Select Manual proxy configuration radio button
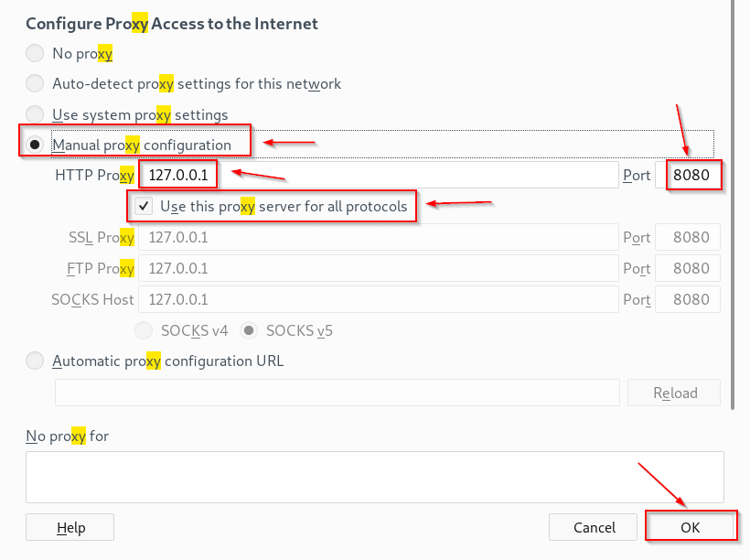750x560 pixels. coord(35,145)
